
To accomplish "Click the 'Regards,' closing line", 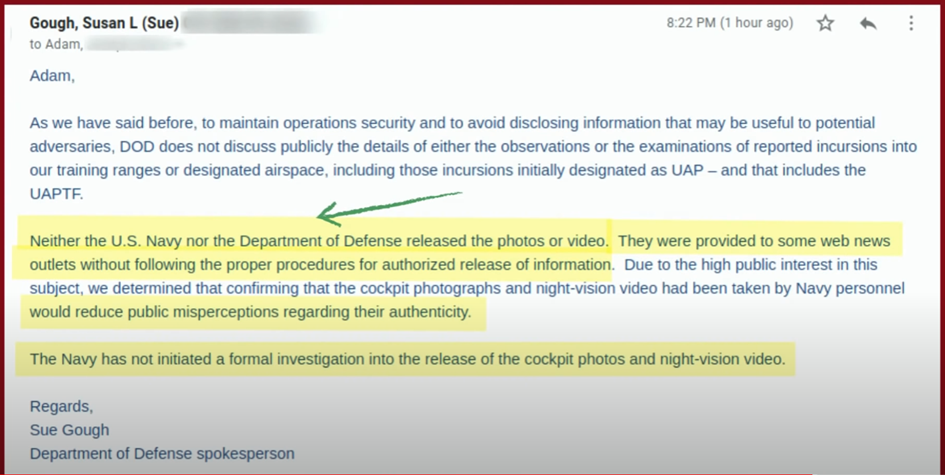I will 61,406.
